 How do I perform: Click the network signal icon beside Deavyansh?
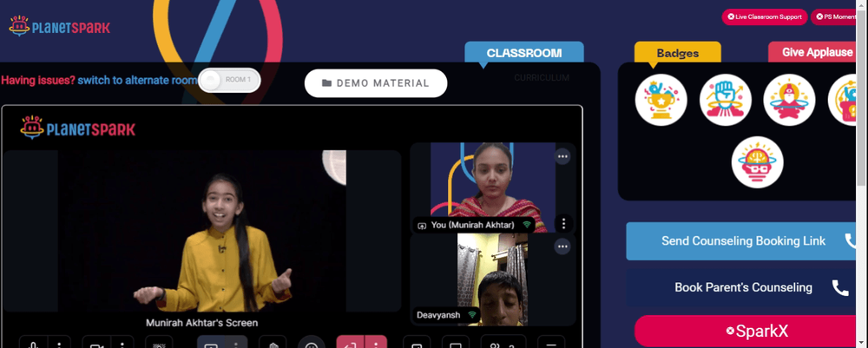(472, 315)
